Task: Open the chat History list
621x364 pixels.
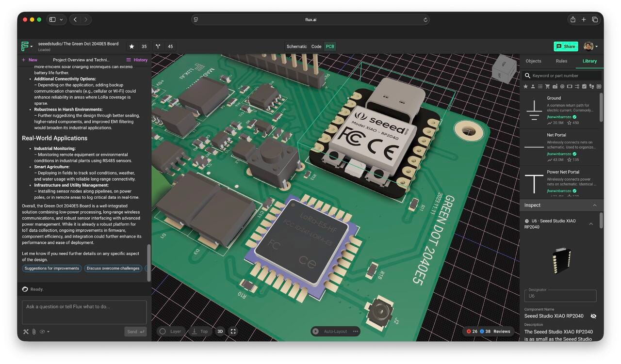Action: point(137,60)
